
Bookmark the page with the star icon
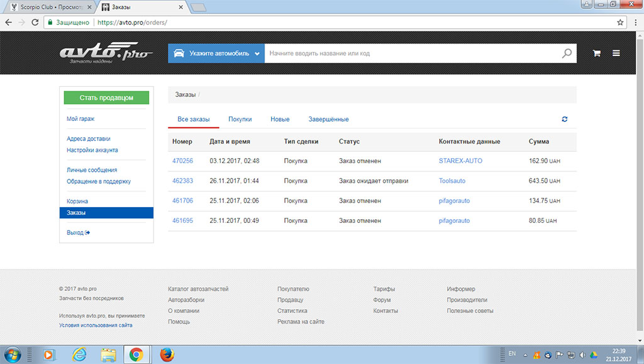[621, 21]
